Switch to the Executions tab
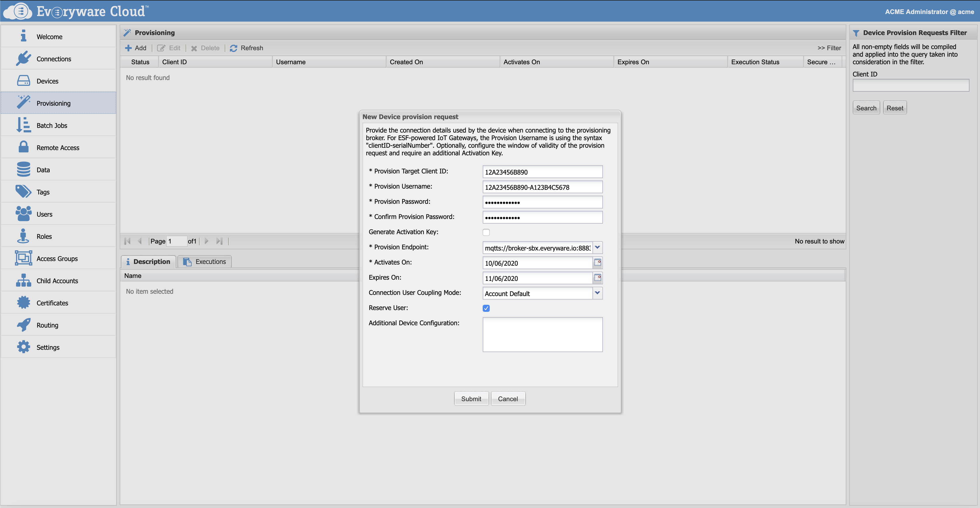 pyautogui.click(x=205, y=261)
